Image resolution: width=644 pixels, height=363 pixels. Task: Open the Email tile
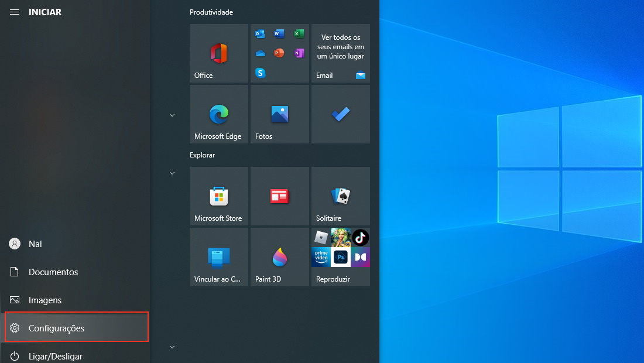click(x=341, y=53)
